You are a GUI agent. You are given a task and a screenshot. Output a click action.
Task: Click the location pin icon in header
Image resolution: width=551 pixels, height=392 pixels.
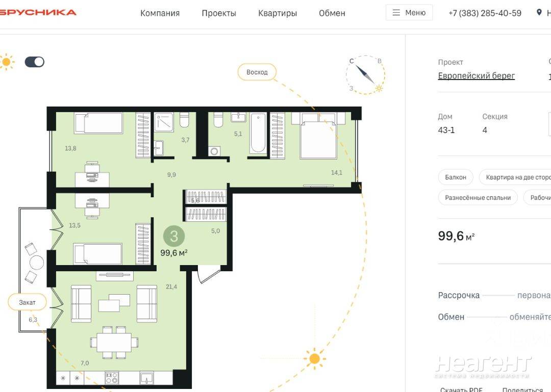point(539,12)
